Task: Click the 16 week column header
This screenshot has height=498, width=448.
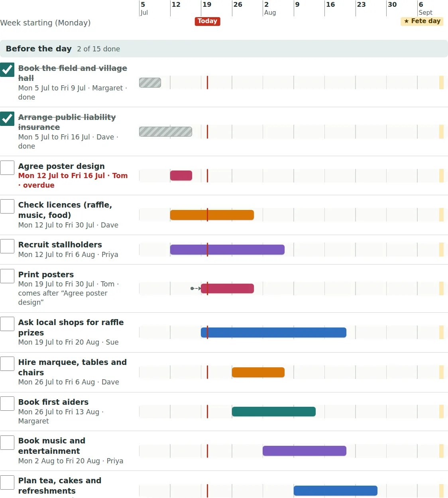Action: click(330, 5)
